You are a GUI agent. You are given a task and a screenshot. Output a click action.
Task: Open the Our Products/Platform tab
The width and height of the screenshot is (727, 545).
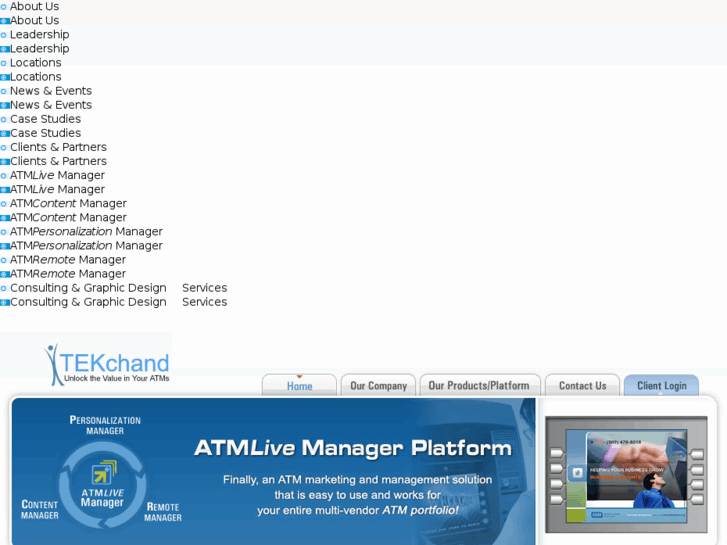pos(480,385)
